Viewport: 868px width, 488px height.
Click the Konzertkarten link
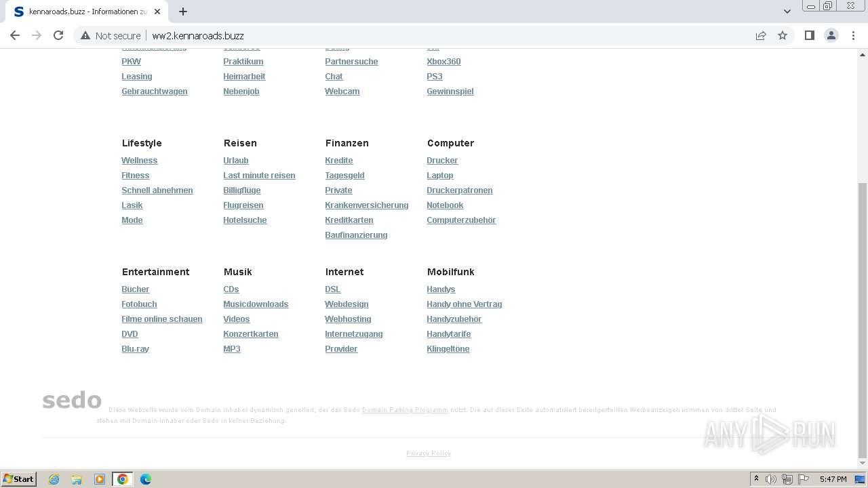251,334
